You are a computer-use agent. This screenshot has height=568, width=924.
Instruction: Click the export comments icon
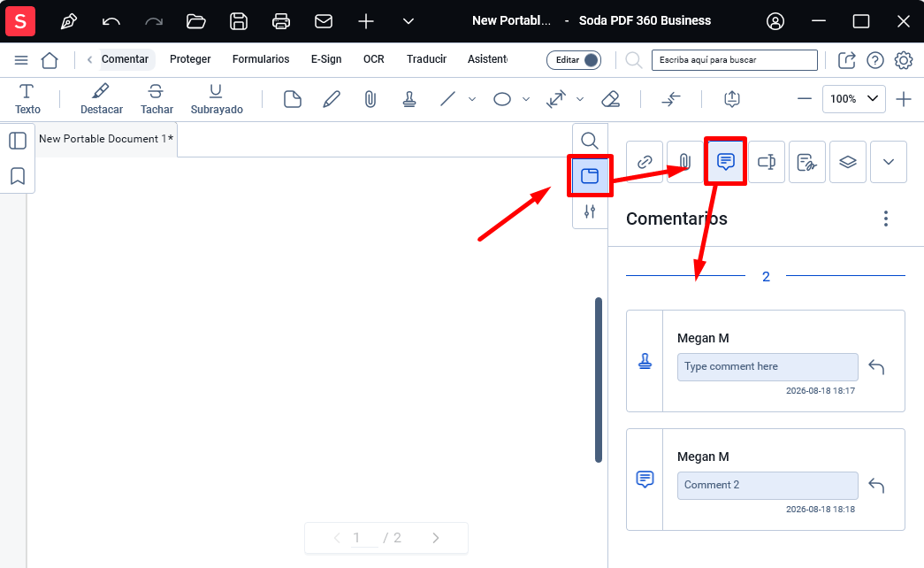[732, 99]
